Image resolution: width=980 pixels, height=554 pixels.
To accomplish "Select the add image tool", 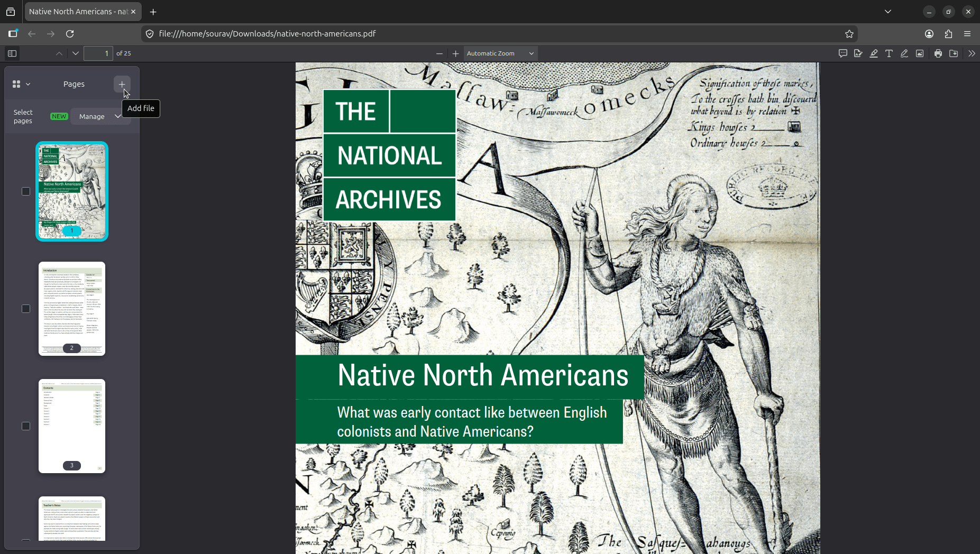I will [920, 53].
